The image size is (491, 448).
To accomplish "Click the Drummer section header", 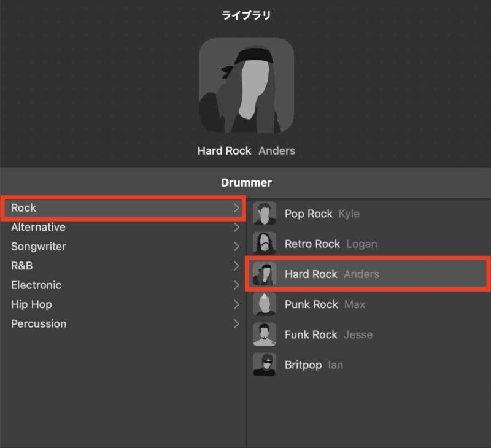I will coord(246,182).
